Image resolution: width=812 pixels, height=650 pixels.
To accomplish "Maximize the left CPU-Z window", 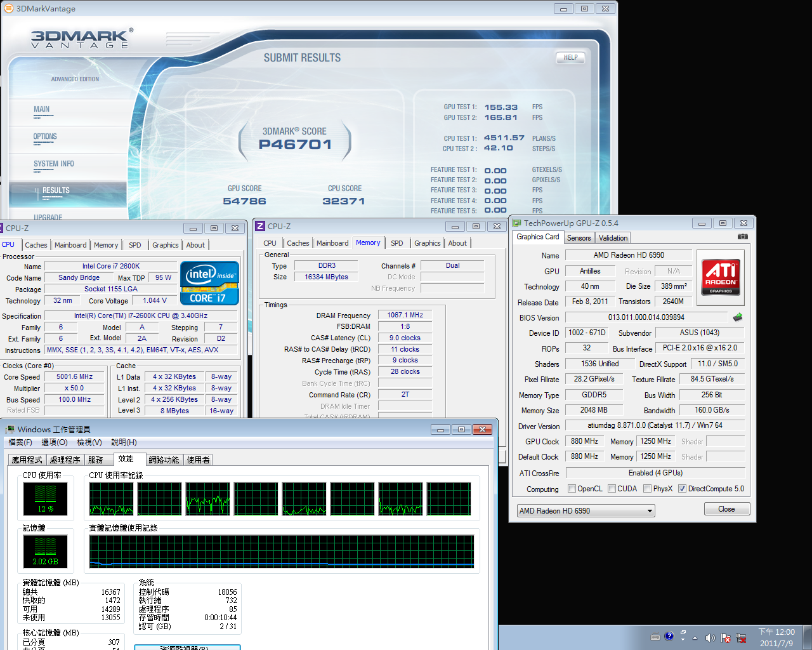I will (x=214, y=228).
